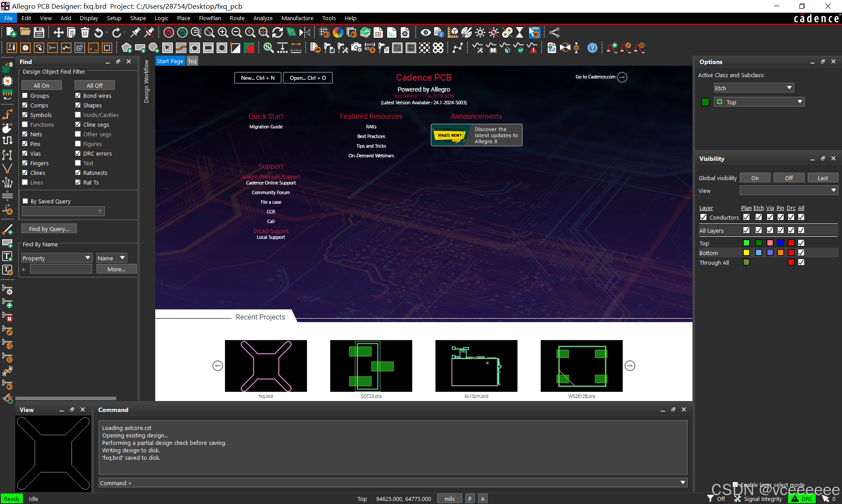The height and width of the screenshot is (504, 842).
Task: Uncheck the DRC errors checkbox
Action: pyautogui.click(x=78, y=153)
